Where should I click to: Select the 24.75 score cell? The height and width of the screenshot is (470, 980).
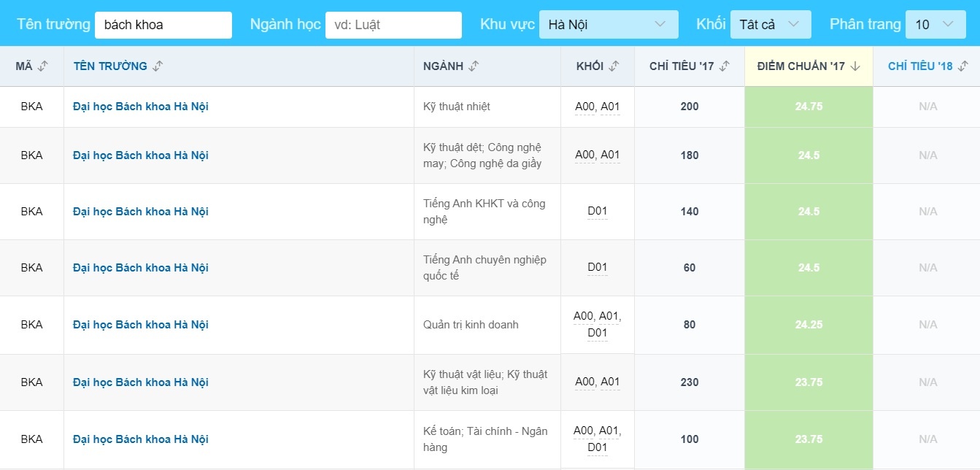[809, 107]
